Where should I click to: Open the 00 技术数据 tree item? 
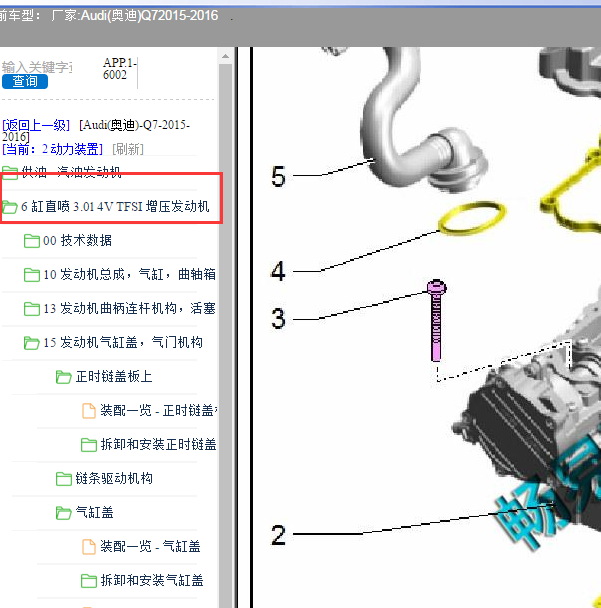[x=77, y=240]
